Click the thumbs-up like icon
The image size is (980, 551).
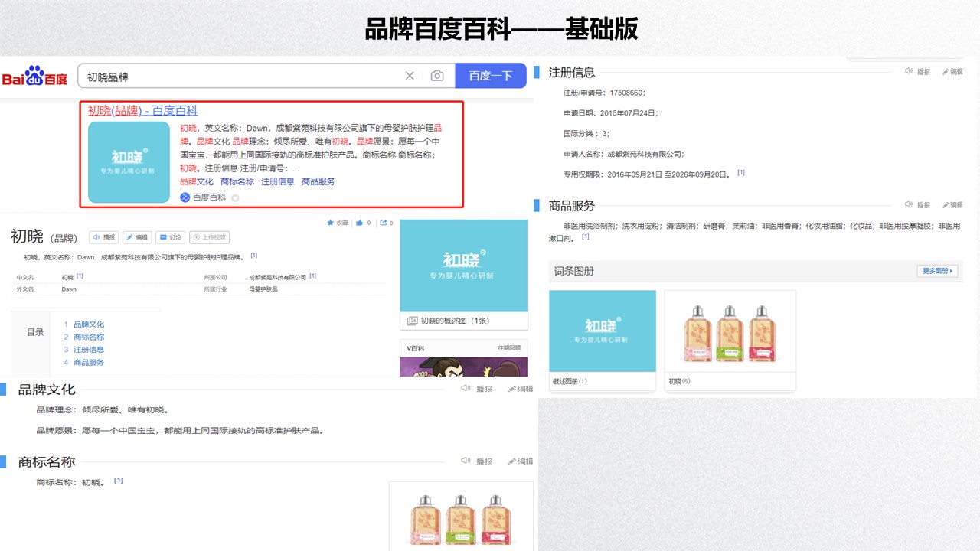358,223
